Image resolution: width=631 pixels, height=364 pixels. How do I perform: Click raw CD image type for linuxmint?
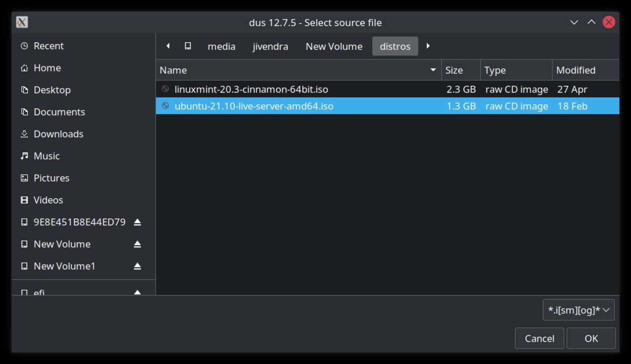[517, 89]
